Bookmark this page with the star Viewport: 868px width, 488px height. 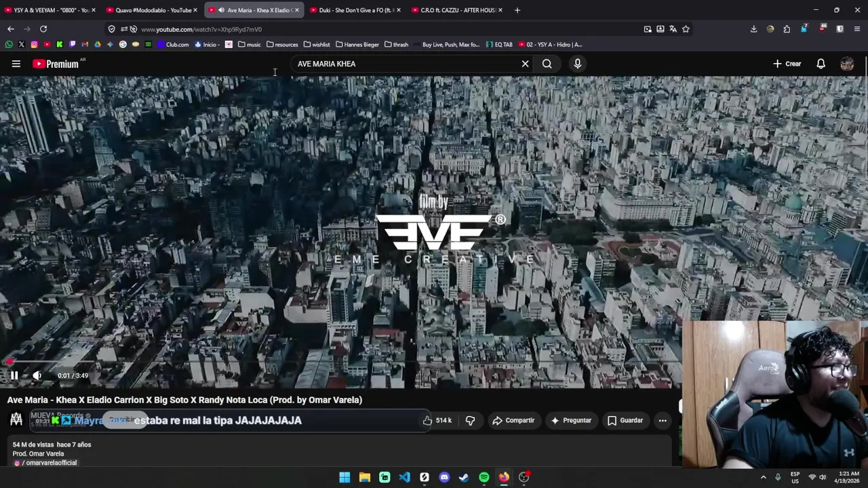[686, 29]
